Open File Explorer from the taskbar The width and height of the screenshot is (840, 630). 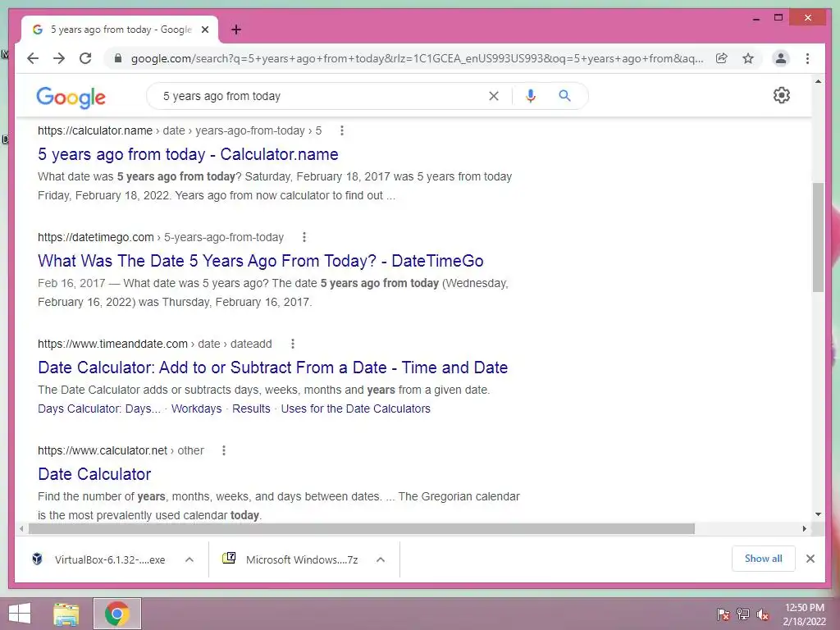(66, 614)
